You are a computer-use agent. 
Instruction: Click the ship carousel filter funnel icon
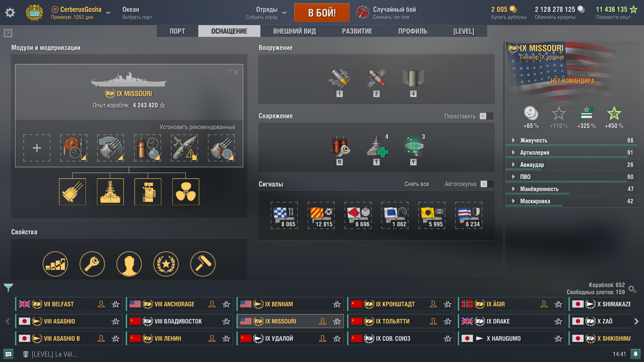pyautogui.click(x=8, y=288)
